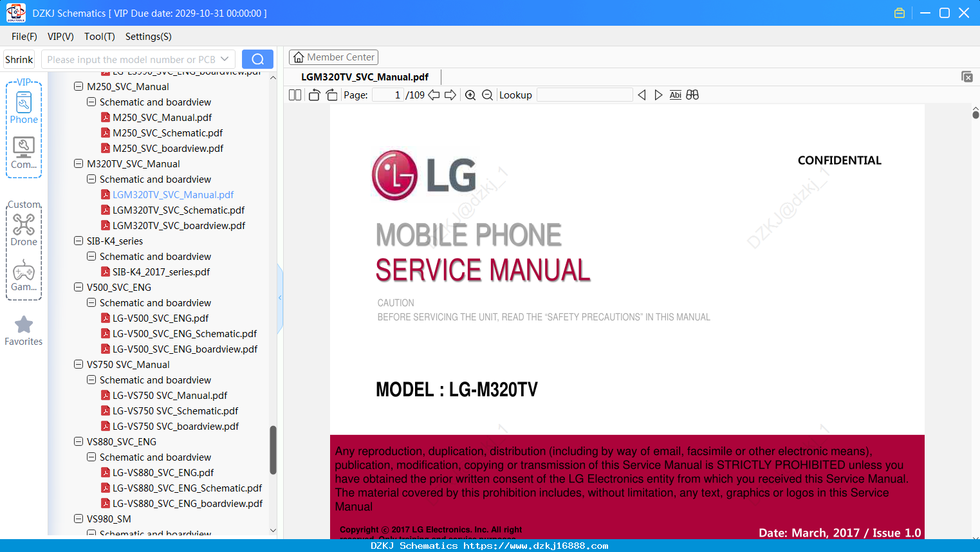Viewport: 980px width, 552px height.
Task: Click the DZKJ website link in status bar
Action: click(x=535, y=546)
